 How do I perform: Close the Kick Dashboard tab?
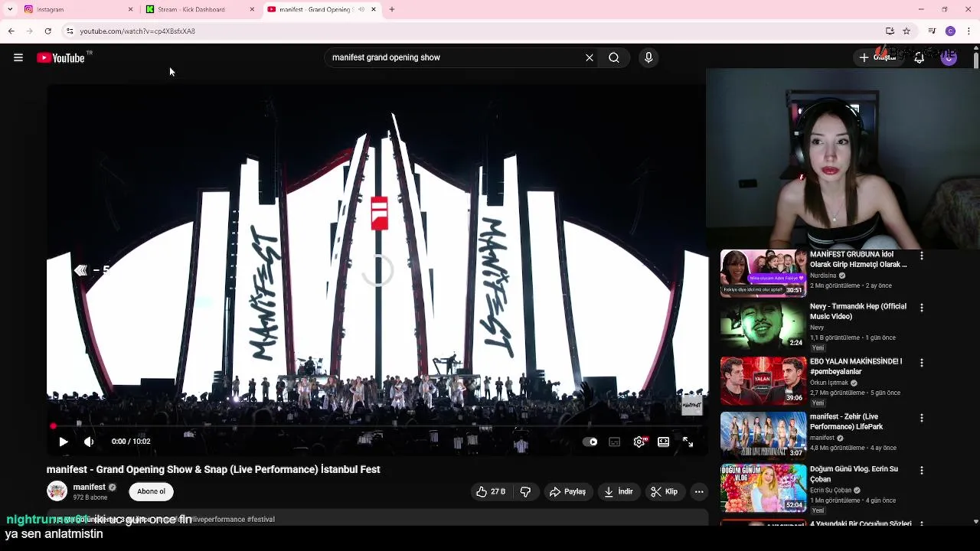click(x=252, y=9)
